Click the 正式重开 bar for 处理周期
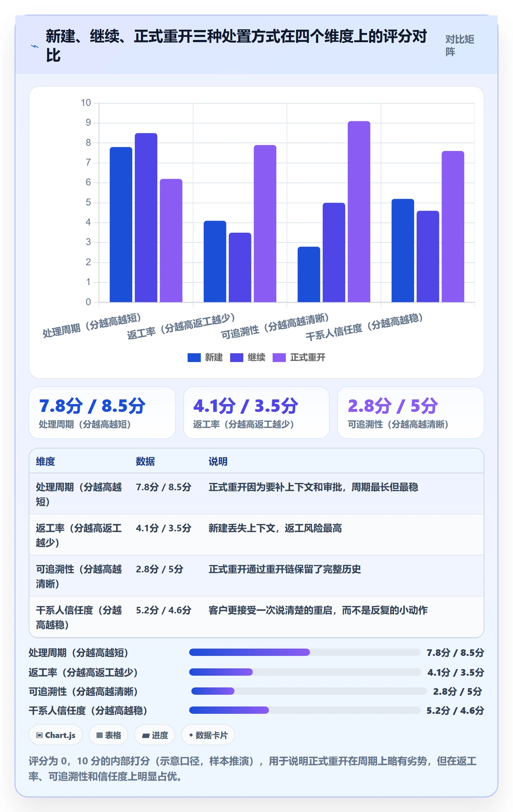513x812 pixels. pos(171,240)
